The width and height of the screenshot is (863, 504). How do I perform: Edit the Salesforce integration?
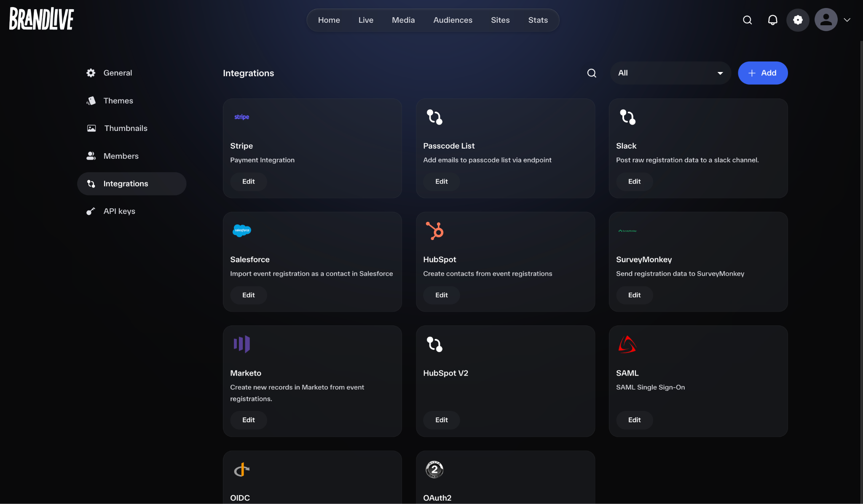pos(249,295)
